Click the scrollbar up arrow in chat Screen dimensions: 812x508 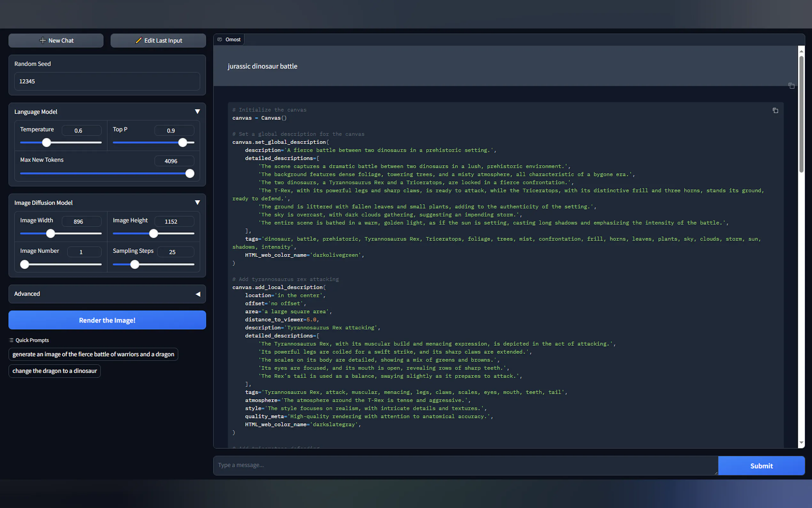(801, 52)
